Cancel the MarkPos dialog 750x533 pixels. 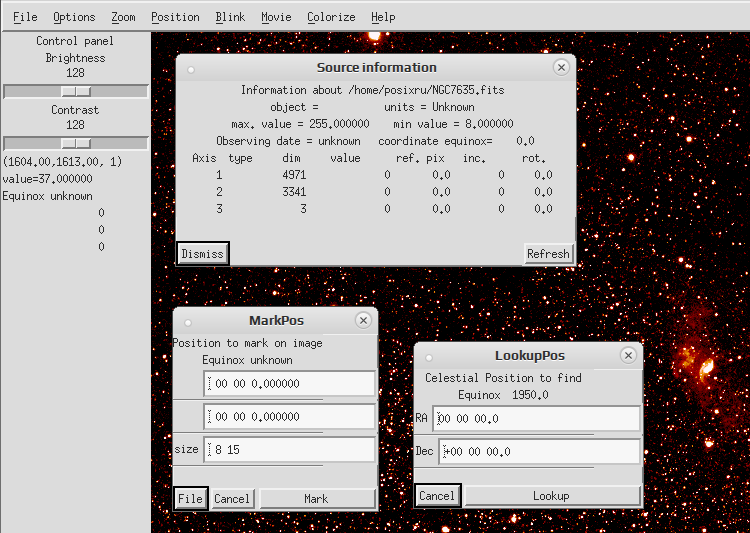click(x=232, y=499)
